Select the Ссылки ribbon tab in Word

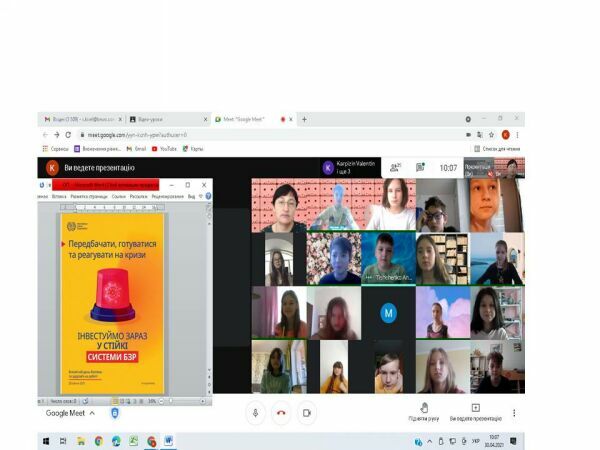119,196
